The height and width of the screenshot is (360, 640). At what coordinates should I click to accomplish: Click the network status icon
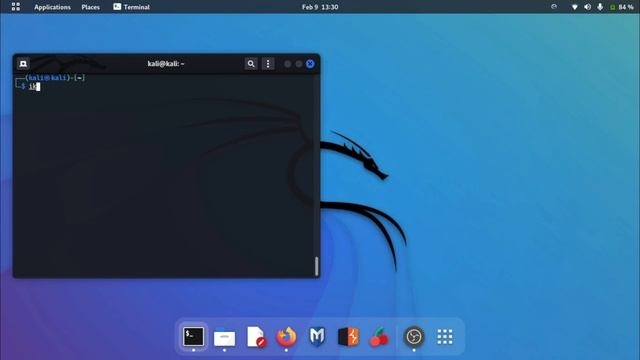pos(575,7)
